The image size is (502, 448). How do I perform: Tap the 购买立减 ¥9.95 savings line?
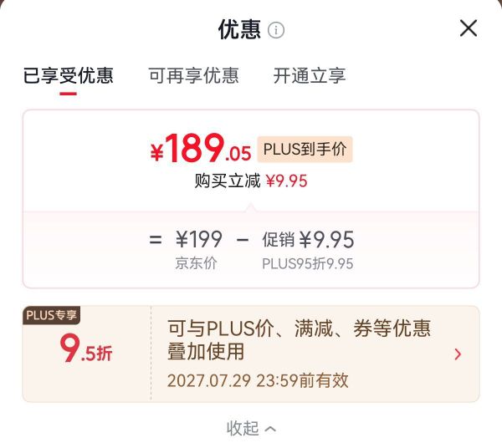coord(251,181)
